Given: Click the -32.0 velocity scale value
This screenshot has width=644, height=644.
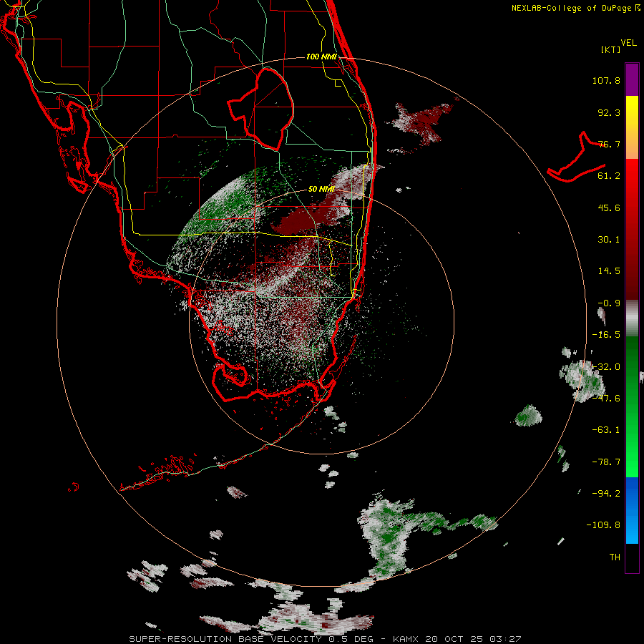Looking at the screenshot, I should click(606, 367).
